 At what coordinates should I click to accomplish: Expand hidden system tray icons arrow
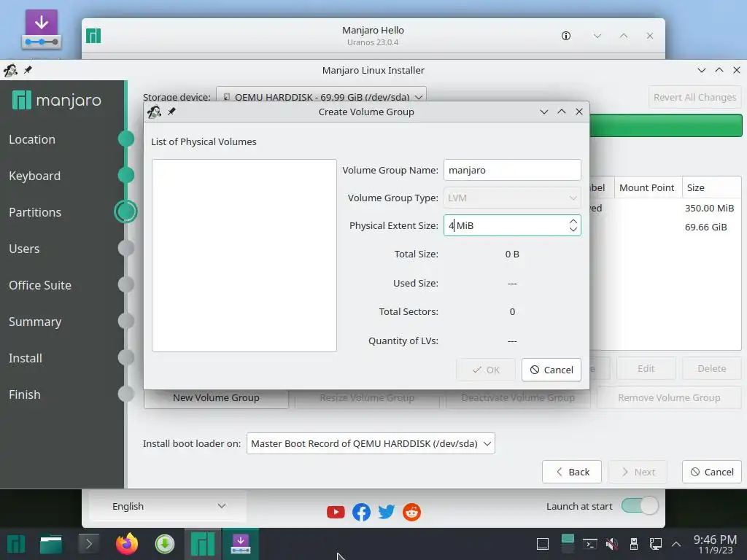(676, 544)
